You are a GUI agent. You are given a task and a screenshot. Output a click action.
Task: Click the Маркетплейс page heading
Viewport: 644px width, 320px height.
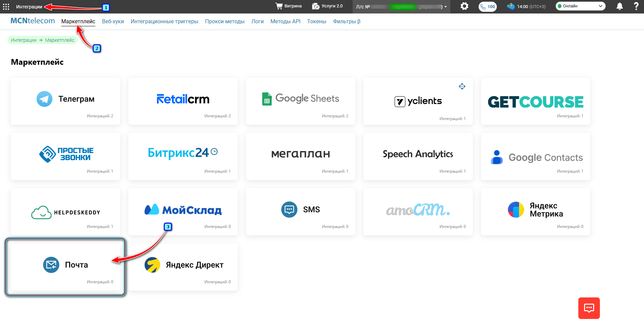(37, 62)
